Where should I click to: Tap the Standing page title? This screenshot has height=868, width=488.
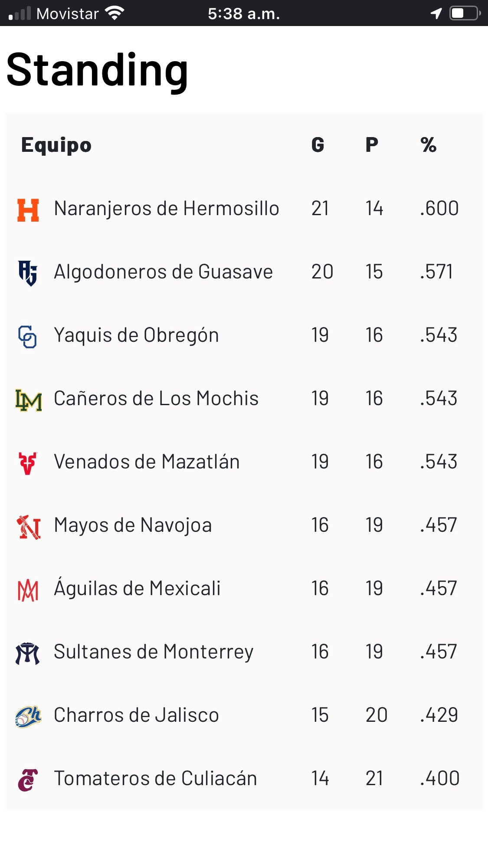coord(98,70)
